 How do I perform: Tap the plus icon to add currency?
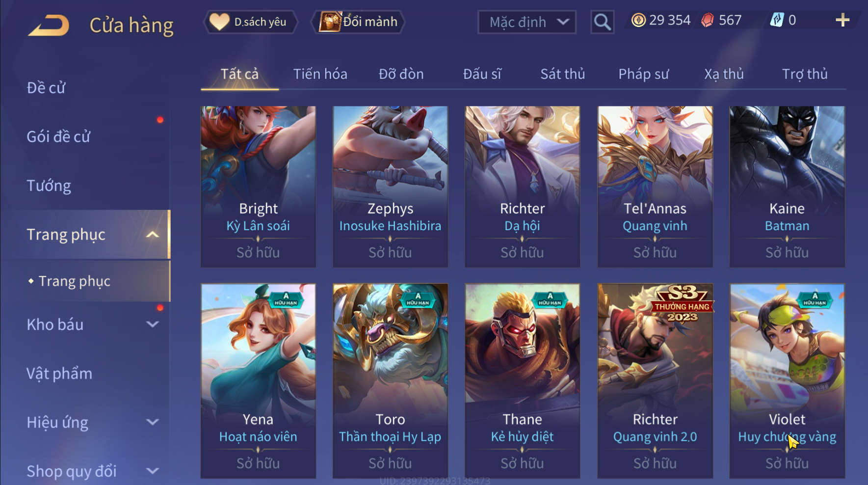click(x=842, y=20)
